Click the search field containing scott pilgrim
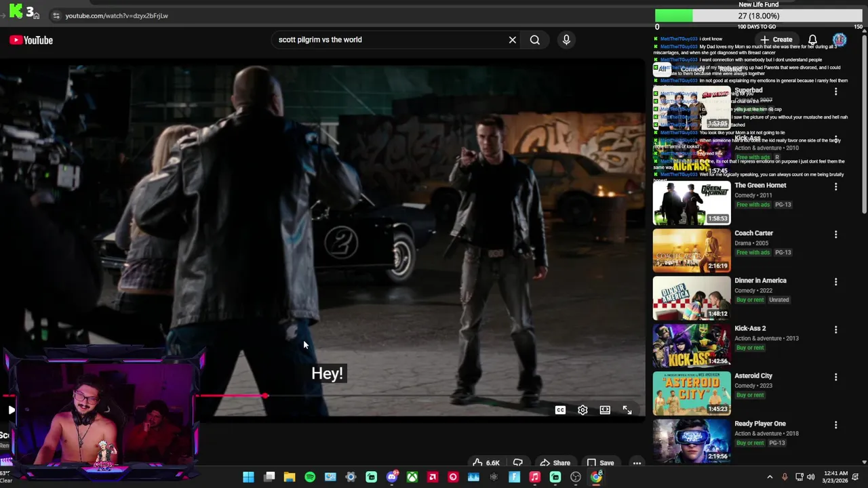This screenshot has height=488, width=868. [x=390, y=40]
